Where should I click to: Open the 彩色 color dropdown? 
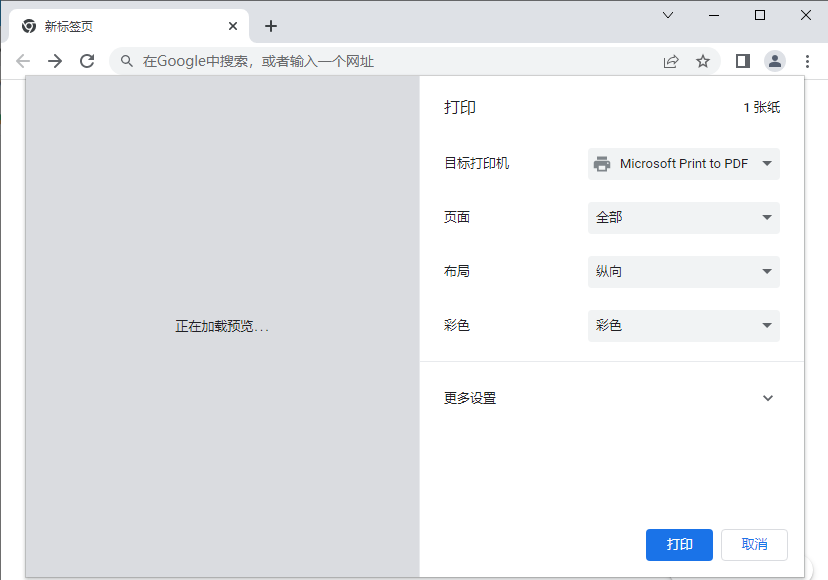(x=684, y=325)
